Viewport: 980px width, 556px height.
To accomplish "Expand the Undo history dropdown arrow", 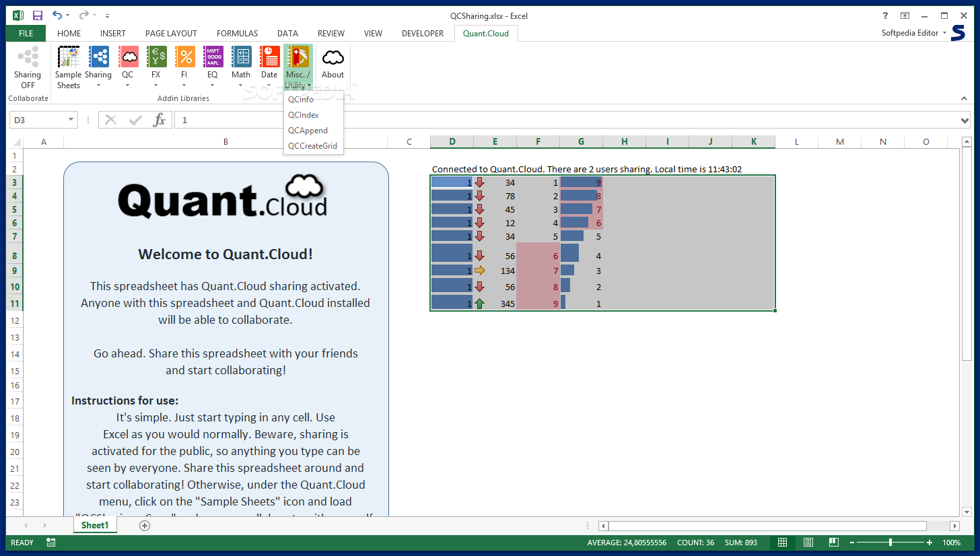I will (69, 15).
